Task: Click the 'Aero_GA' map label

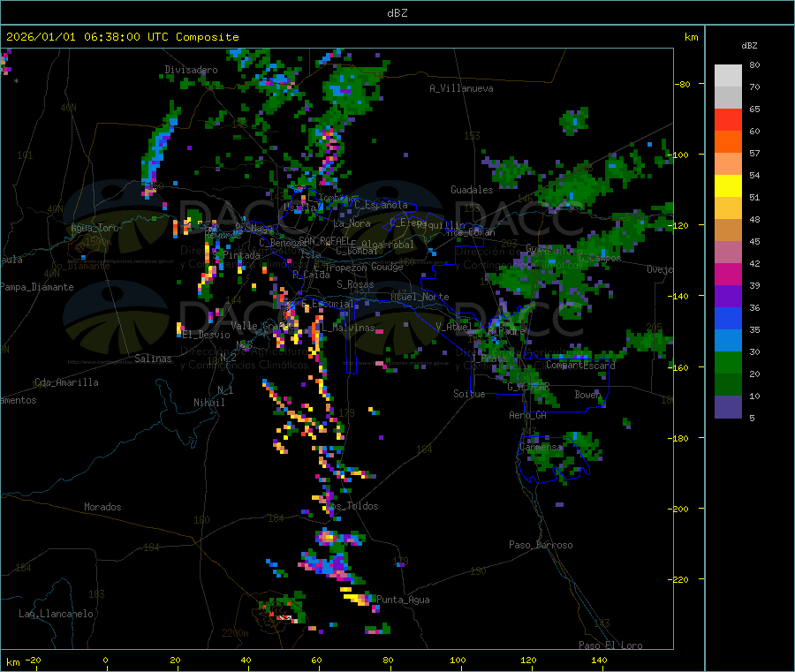Action: (x=528, y=415)
